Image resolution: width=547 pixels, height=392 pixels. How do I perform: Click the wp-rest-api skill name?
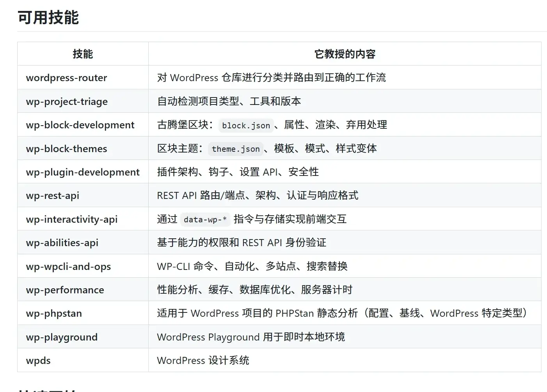(x=53, y=195)
